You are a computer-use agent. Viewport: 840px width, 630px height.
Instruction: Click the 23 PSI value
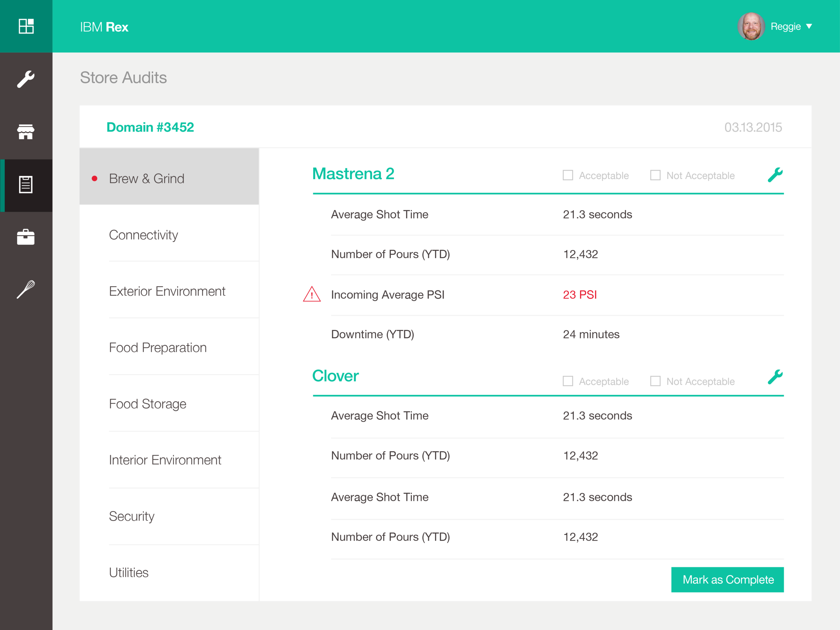[580, 295]
